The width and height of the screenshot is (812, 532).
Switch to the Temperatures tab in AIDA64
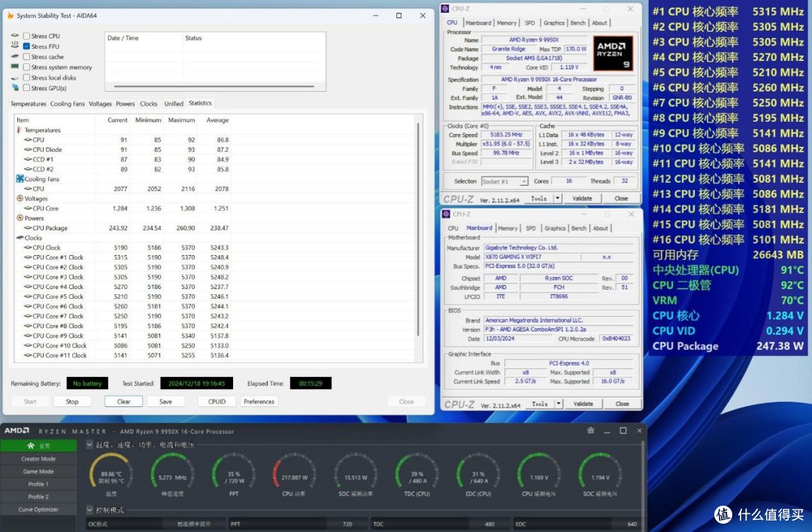coord(29,104)
